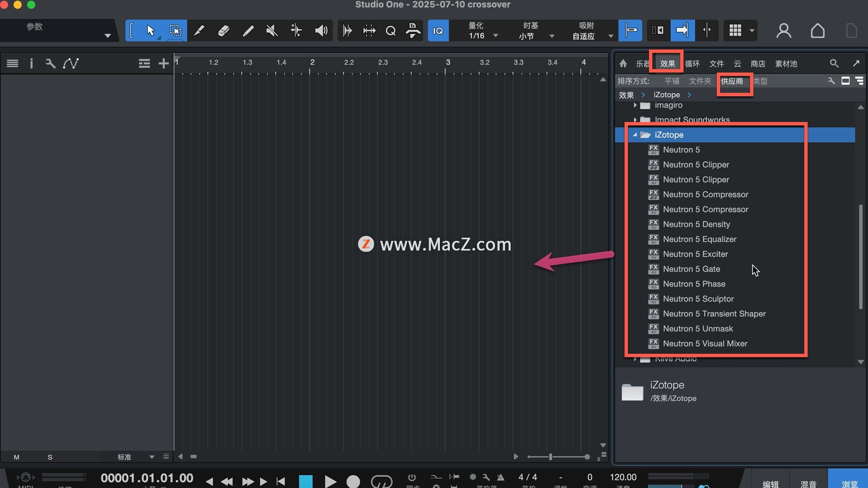Click the add track plus icon
This screenshot has width=868, height=488.
point(163,63)
